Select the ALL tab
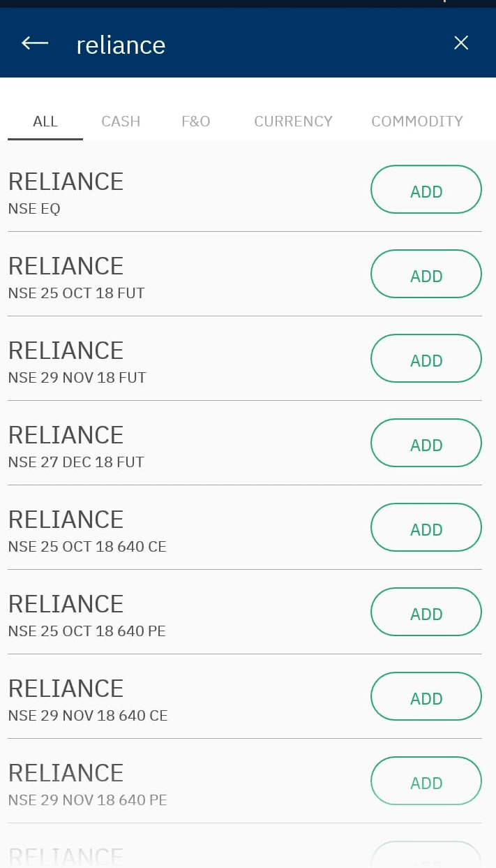This screenshot has height=868, width=496. point(45,121)
